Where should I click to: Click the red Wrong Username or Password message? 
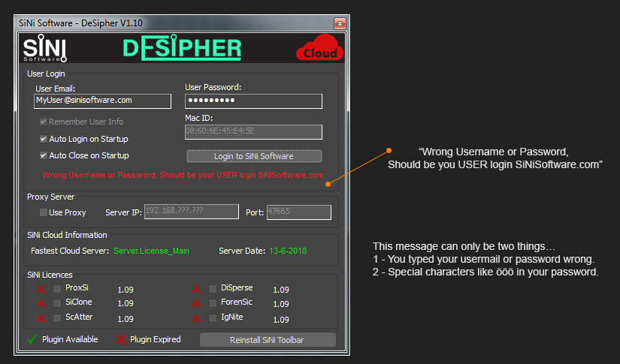[183, 175]
